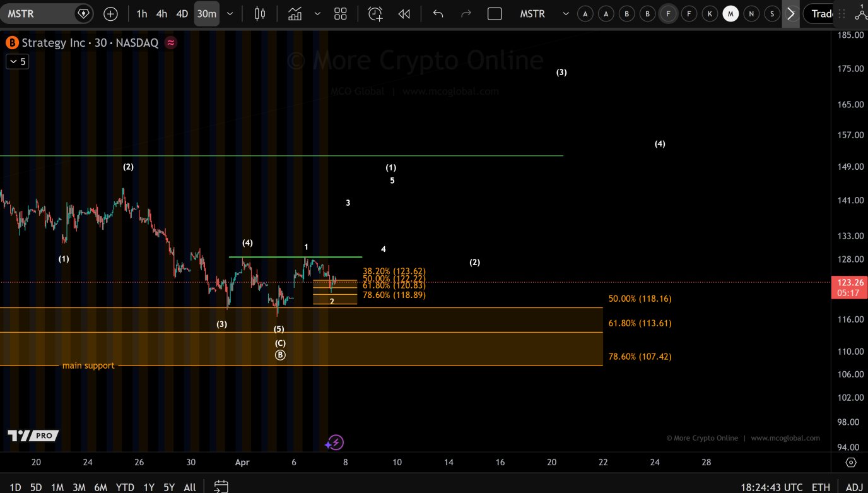This screenshot has width=868, height=493.
Task: Open the candlestick chart type selector
Action: (x=260, y=14)
